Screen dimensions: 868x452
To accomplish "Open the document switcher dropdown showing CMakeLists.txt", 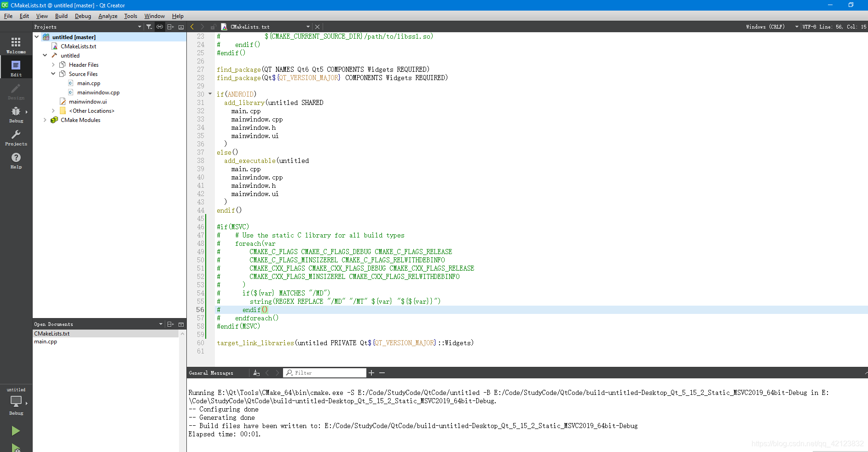I will point(309,27).
